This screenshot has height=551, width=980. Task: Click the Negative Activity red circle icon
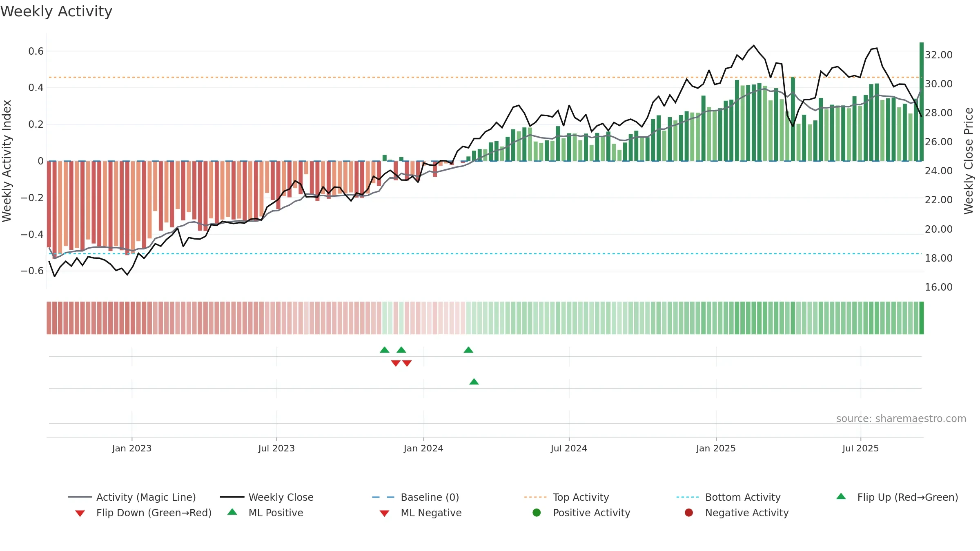tap(689, 513)
